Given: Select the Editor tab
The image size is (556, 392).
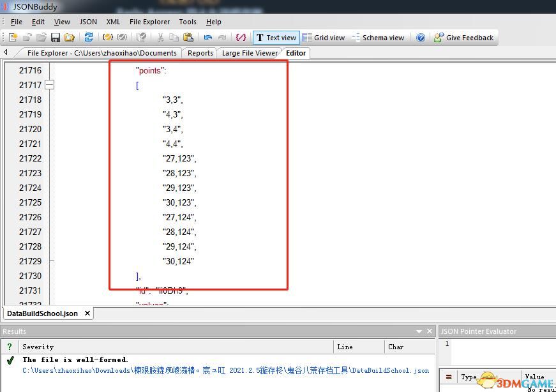Looking at the screenshot, I should (x=296, y=53).
